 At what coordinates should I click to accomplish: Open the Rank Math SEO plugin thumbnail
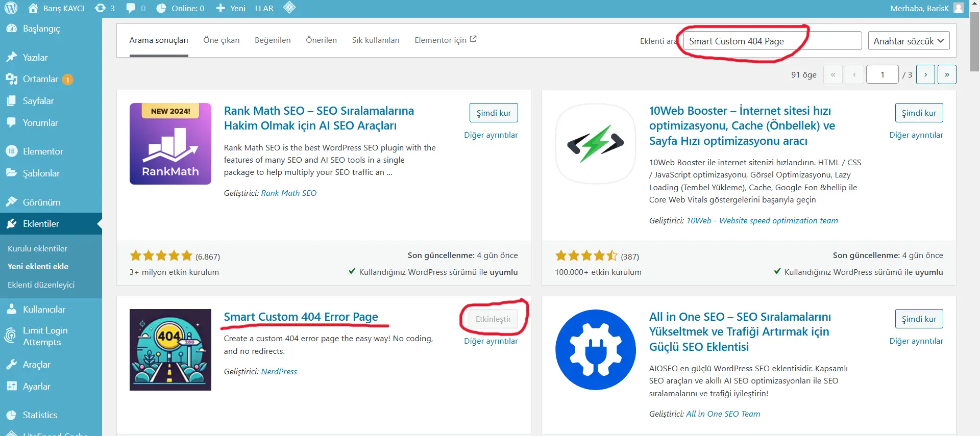click(x=170, y=144)
